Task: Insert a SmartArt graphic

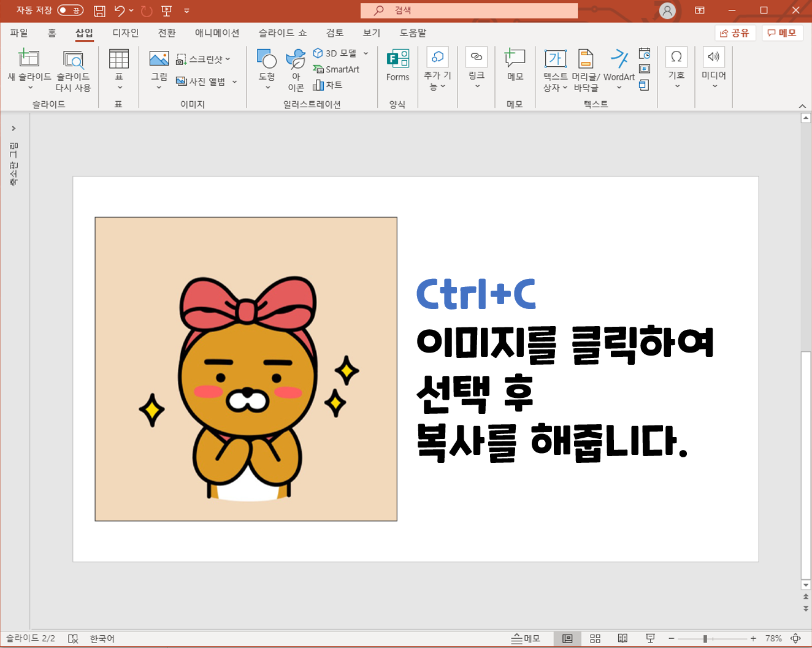Action: (x=336, y=69)
